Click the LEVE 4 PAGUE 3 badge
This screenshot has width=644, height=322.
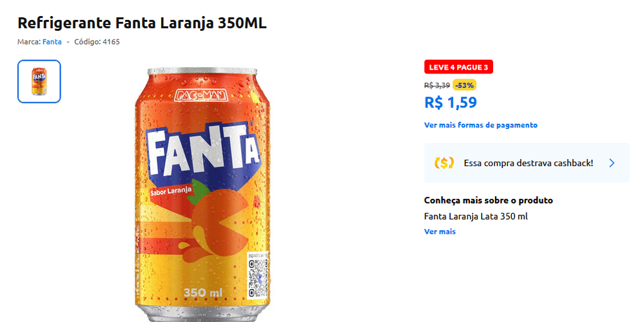(x=458, y=67)
